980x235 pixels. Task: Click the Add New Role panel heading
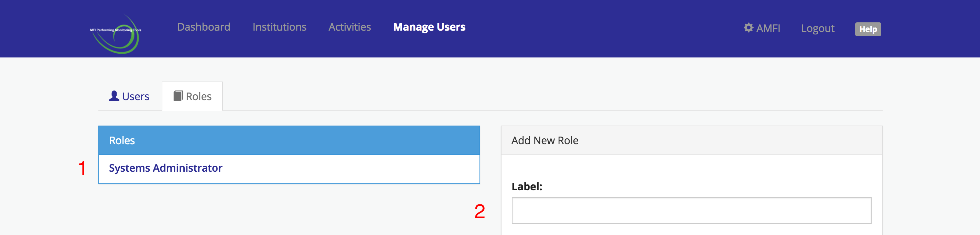pyautogui.click(x=545, y=140)
